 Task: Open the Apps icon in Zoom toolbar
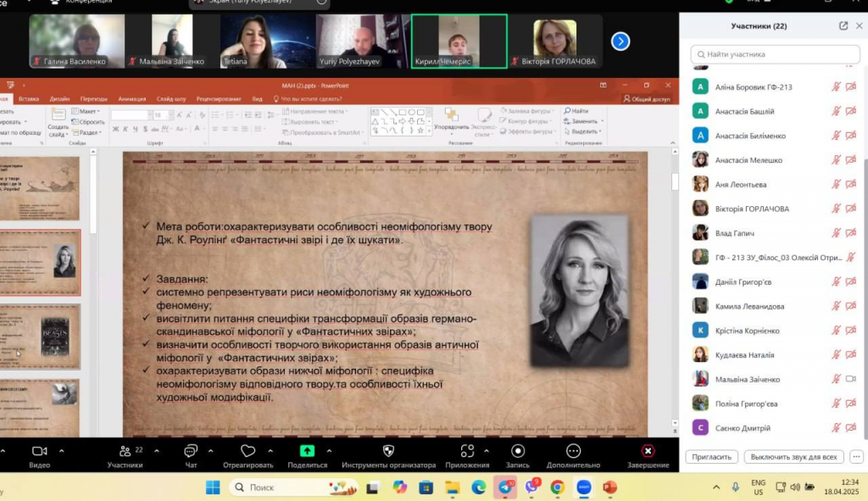point(467,451)
